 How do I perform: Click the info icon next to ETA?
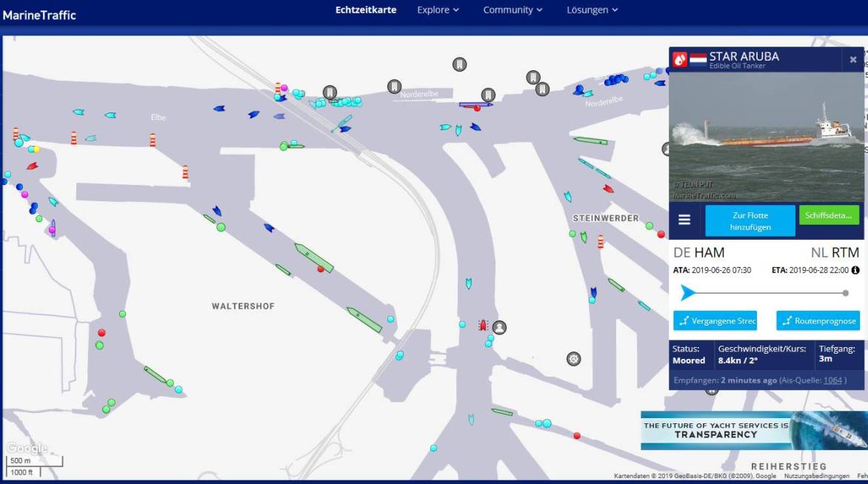(x=855, y=270)
